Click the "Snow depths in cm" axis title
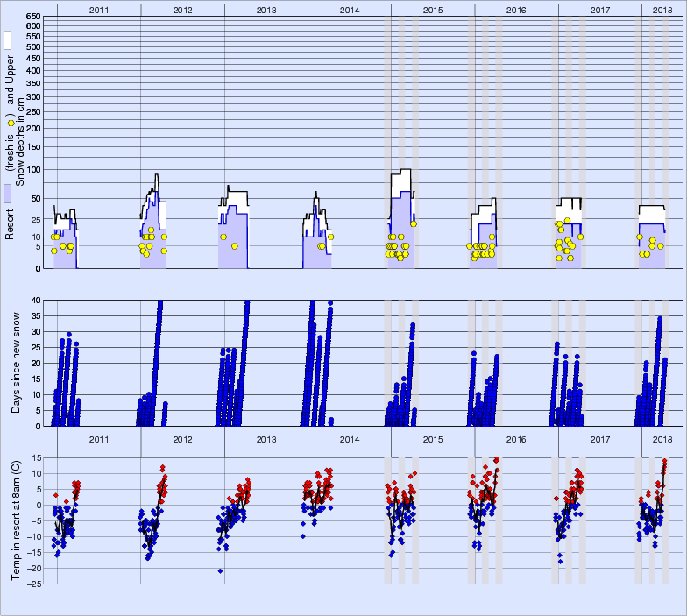 (x=21, y=142)
